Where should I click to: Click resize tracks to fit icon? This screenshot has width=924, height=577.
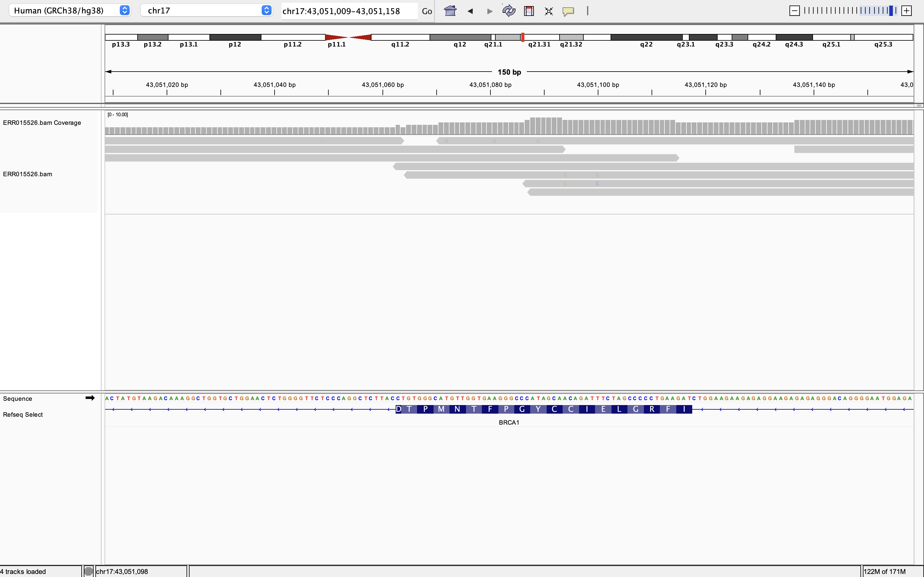[x=548, y=11]
